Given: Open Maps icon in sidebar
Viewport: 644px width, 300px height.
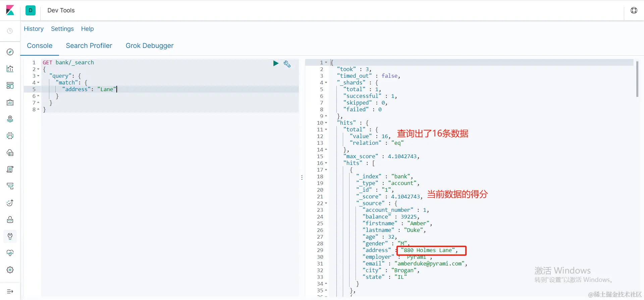Looking at the screenshot, I should [x=10, y=119].
